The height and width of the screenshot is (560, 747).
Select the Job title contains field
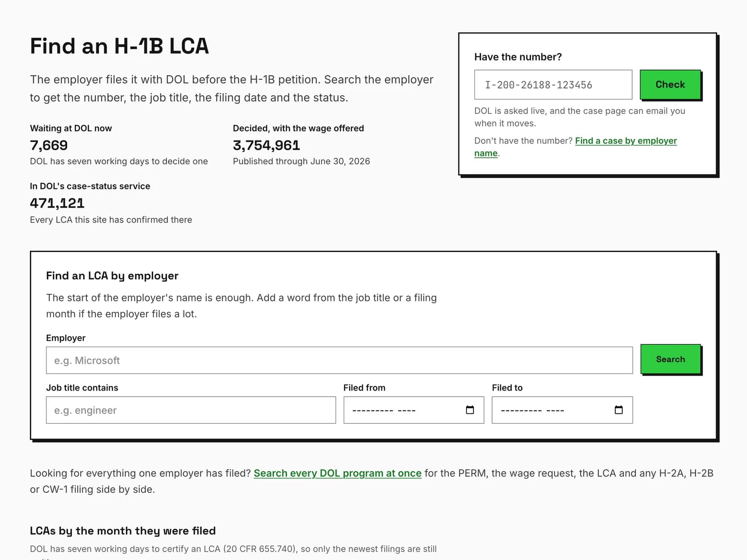tap(191, 410)
